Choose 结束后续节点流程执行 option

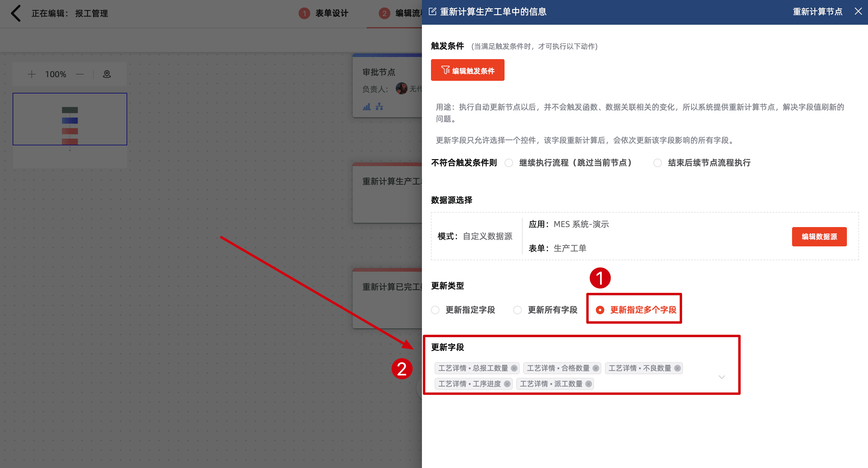click(657, 163)
